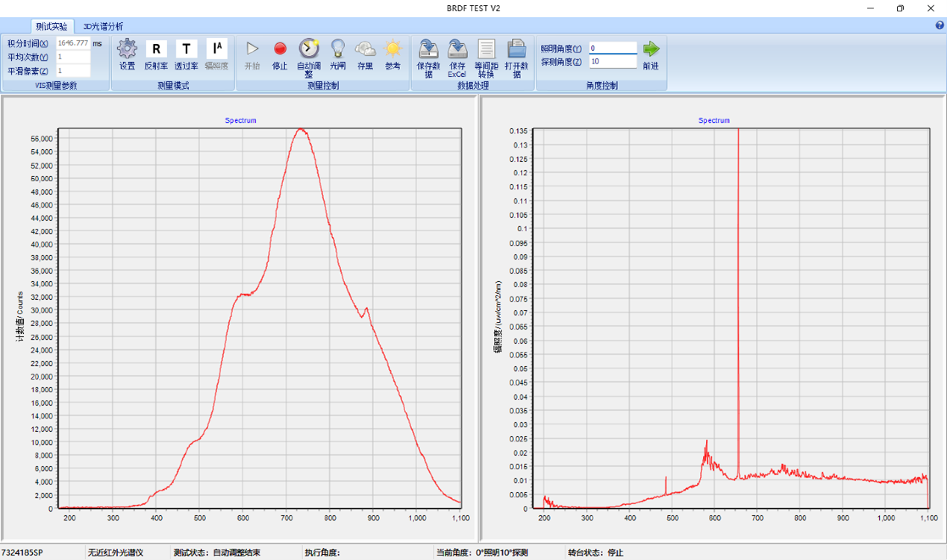Switch to the 3D光谱分析 tab

(104, 26)
